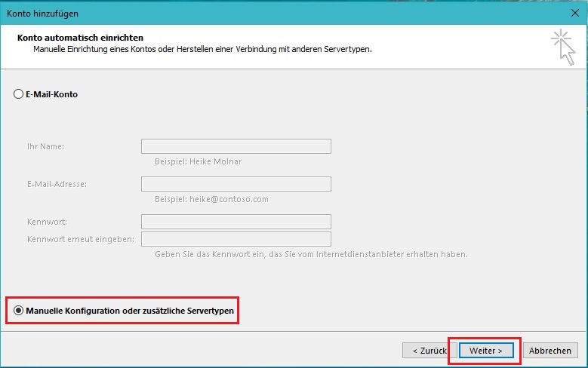Click the Beispiel: Heike Molnar hint text
The image size is (588, 368).
point(199,161)
